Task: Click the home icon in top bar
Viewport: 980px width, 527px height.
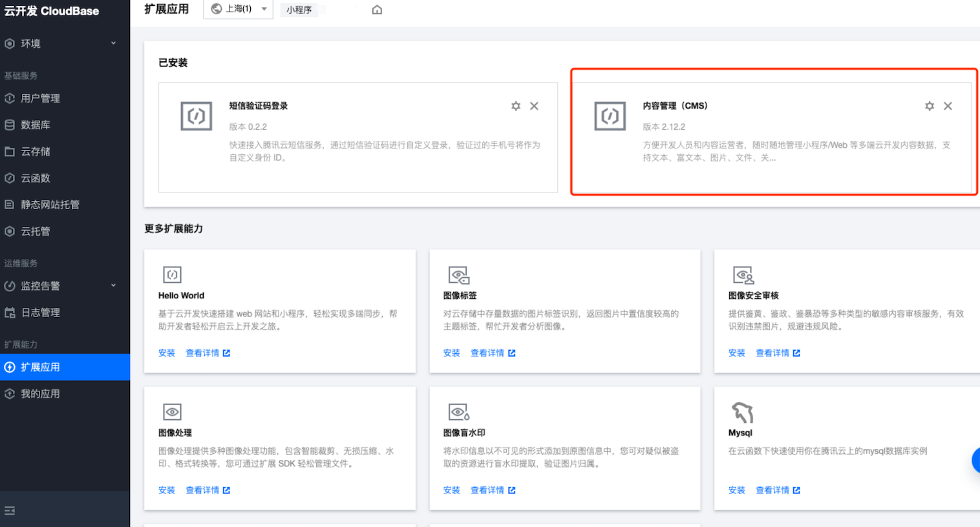Action: coord(377,10)
